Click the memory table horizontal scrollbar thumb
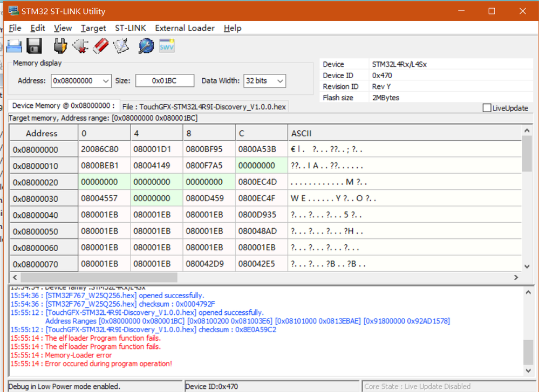Screen dimensions: 539x392 coord(99,277)
